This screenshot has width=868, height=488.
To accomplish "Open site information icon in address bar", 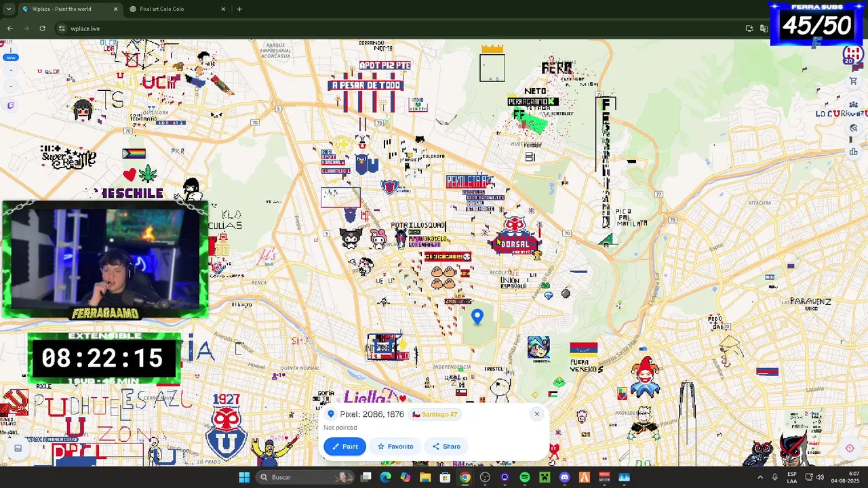I will (x=62, y=28).
